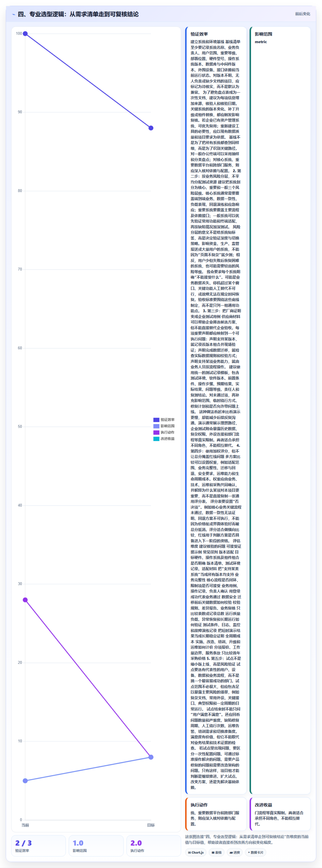The height and width of the screenshot is (868, 322).
Task: Open the 验证效率 text card heading
Action: [199, 34]
